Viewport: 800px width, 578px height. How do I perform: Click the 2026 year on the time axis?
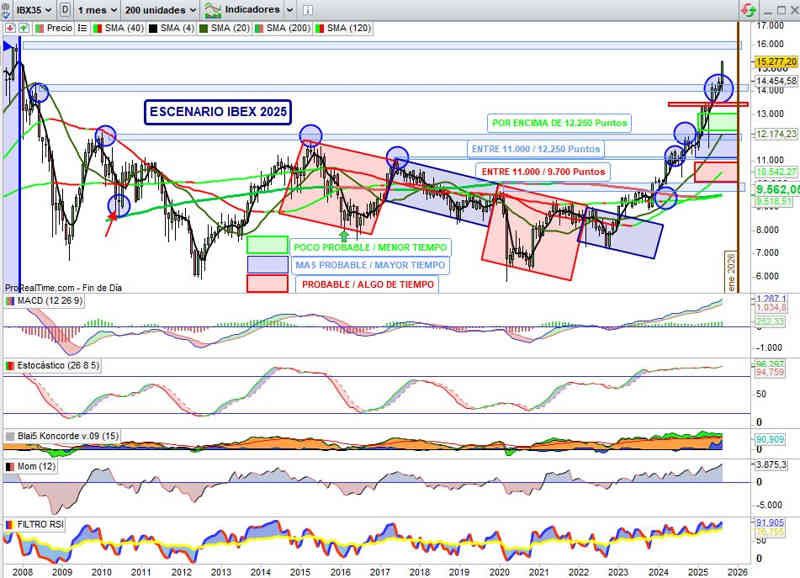[738, 572]
